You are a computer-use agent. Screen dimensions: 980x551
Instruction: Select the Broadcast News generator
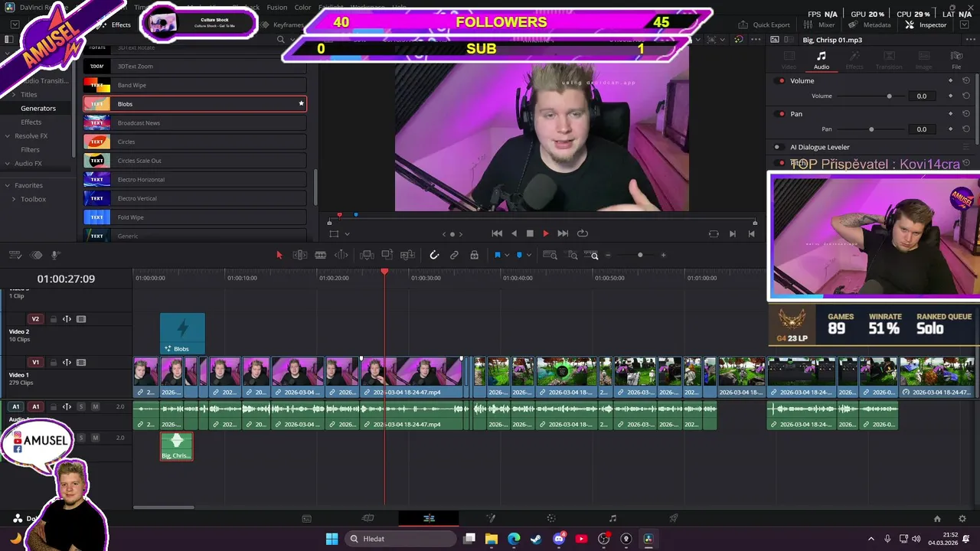194,122
